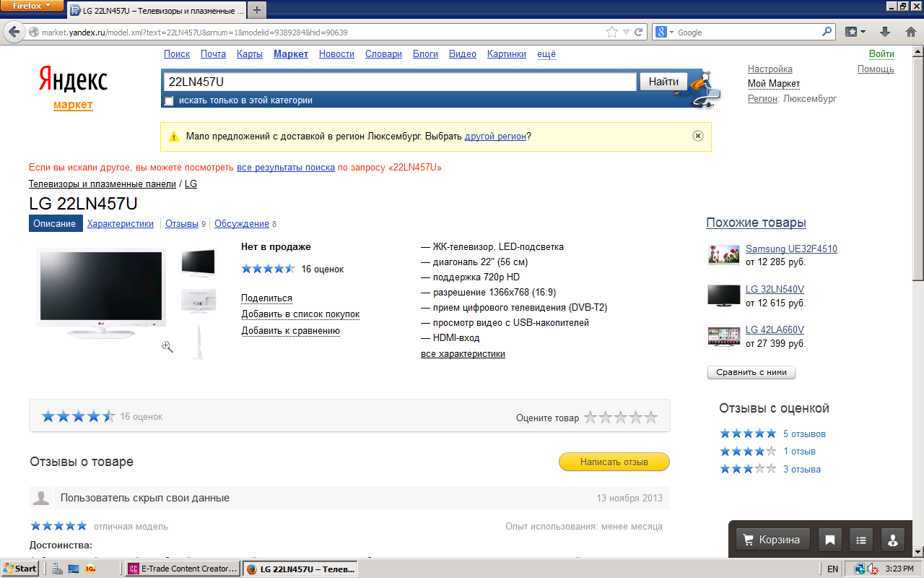This screenshot has width=924, height=578.
Task: Click the bookmark icon next to Корзина
Action: click(x=830, y=540)
